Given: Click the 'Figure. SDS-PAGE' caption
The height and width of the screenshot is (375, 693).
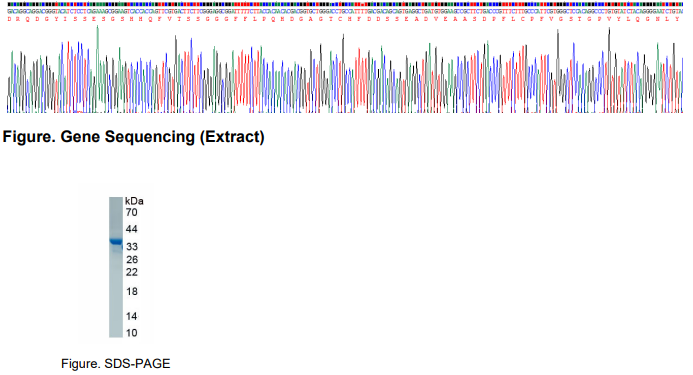Looking at the screenshot, I should click(115, 364).
